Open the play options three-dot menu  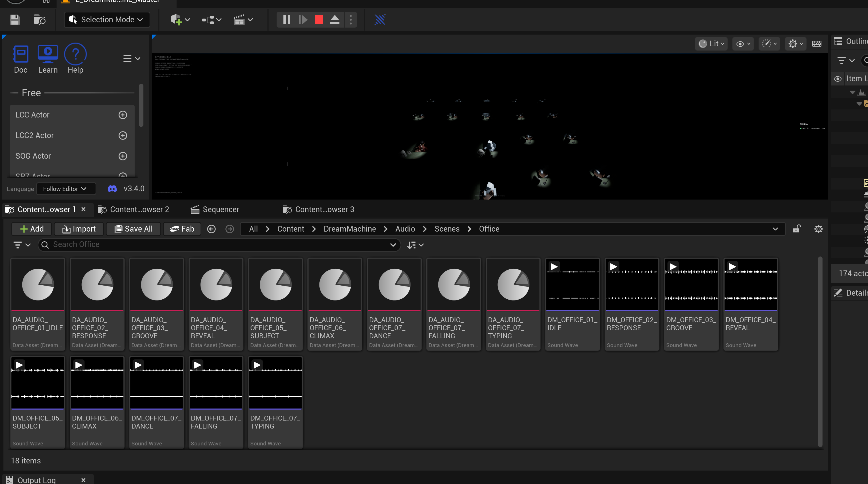pyautogui.click(x=351, y=19)
